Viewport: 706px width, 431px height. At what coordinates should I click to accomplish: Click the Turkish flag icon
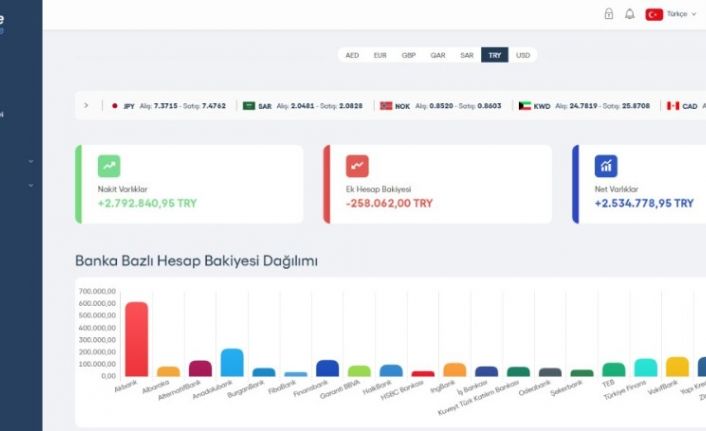(654, 14)
